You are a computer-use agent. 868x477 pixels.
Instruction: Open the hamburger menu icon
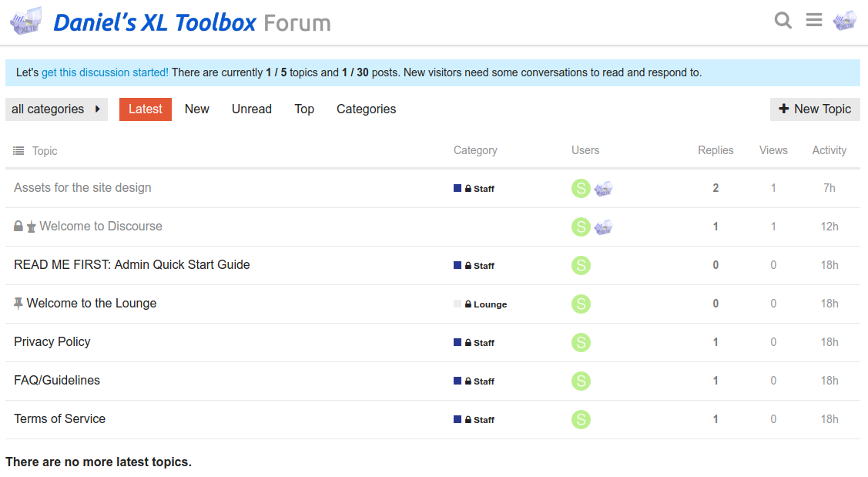tap(814, 21)
